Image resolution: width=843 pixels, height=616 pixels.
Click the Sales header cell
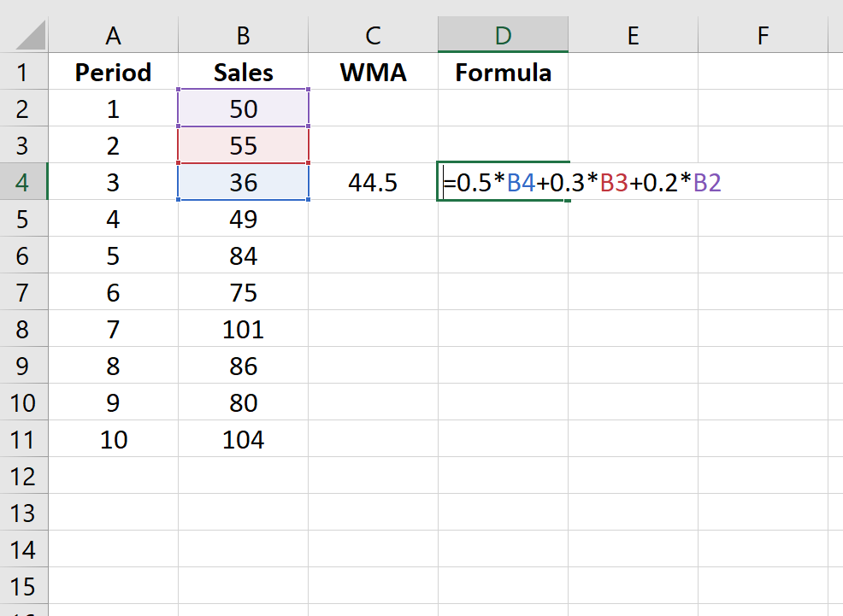[x=243, y=72]
